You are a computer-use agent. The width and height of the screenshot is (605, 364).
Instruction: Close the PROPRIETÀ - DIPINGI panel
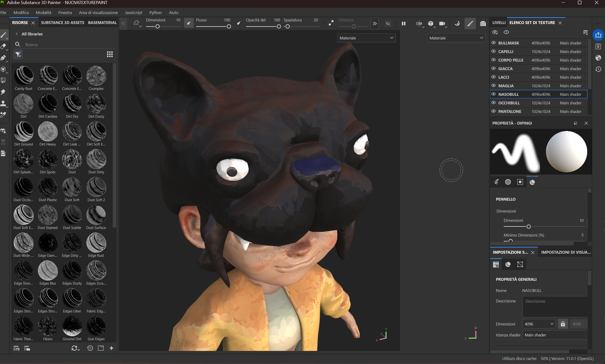coord(586,123)
